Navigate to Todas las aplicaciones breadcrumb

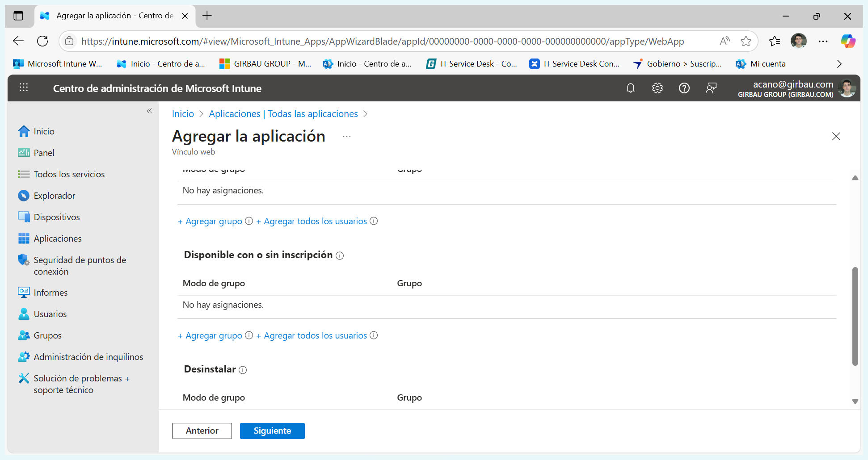tap(283, 114)
